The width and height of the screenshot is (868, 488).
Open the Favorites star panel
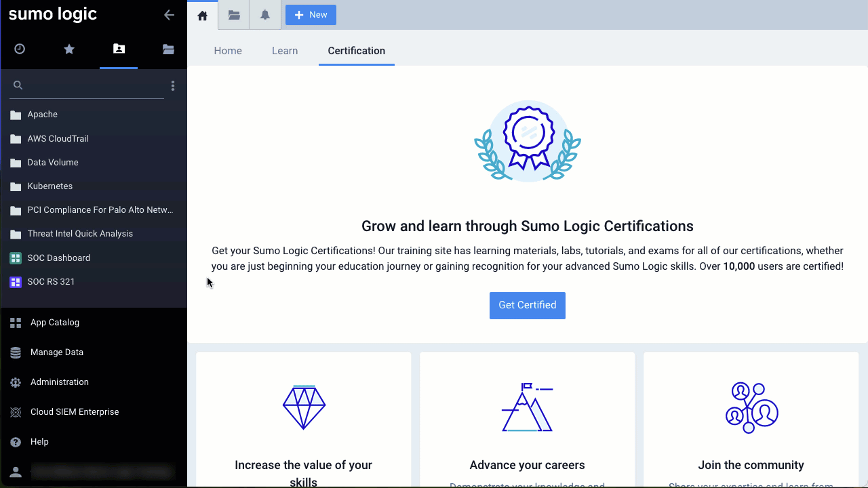click(x=68, y=49)
